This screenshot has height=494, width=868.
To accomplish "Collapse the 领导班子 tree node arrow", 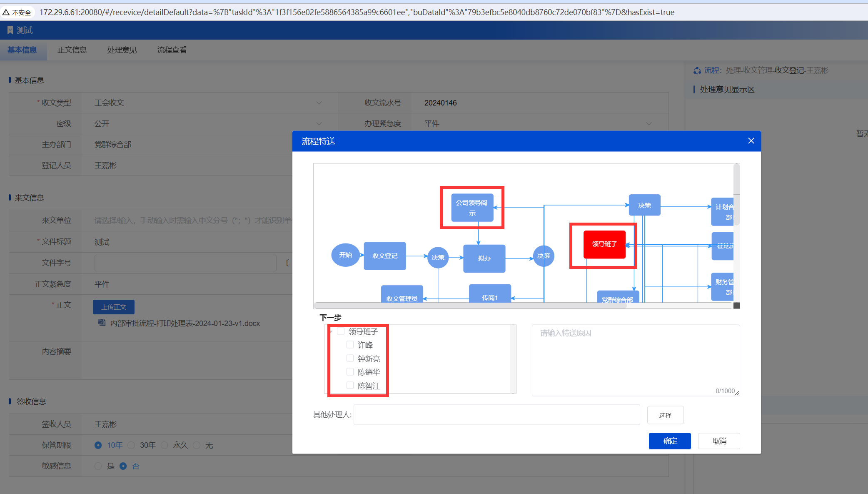I will pos(332,331).
